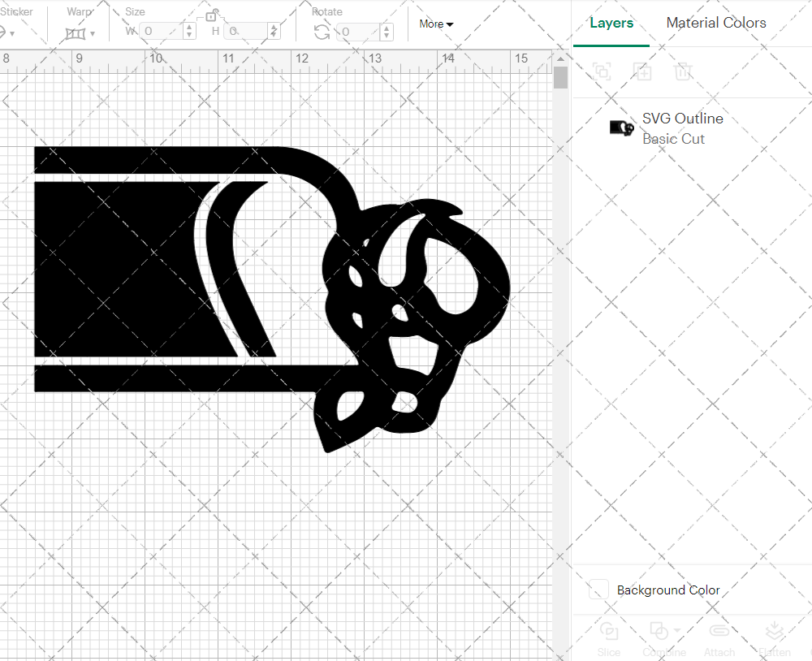The image size is (812, 661).
Task: Click the Width stepper arrows
Action: point(189,31)
